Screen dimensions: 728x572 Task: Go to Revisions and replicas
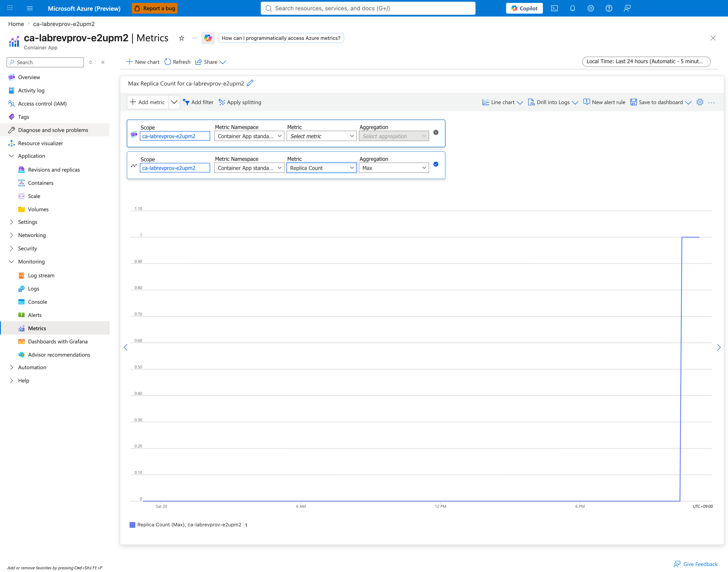click(54, 170)
